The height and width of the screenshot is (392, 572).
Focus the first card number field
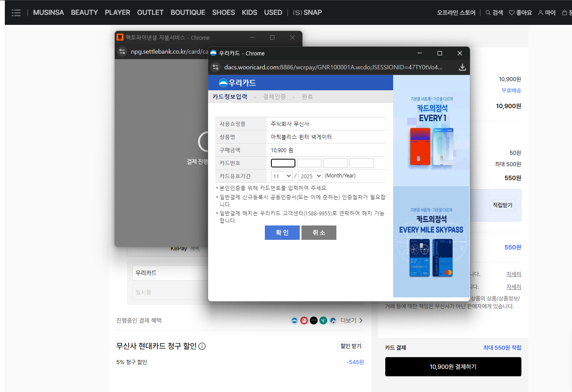pos(283,163)
